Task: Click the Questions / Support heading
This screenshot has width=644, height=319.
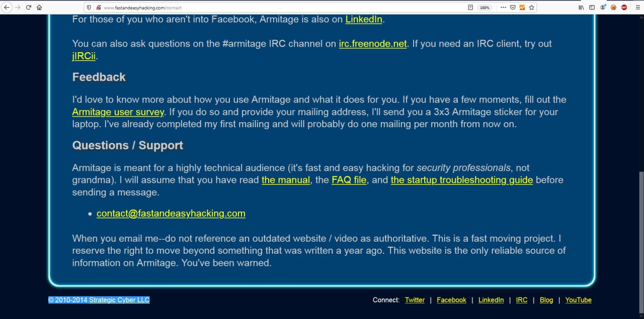Action: (x=128, y=145)
